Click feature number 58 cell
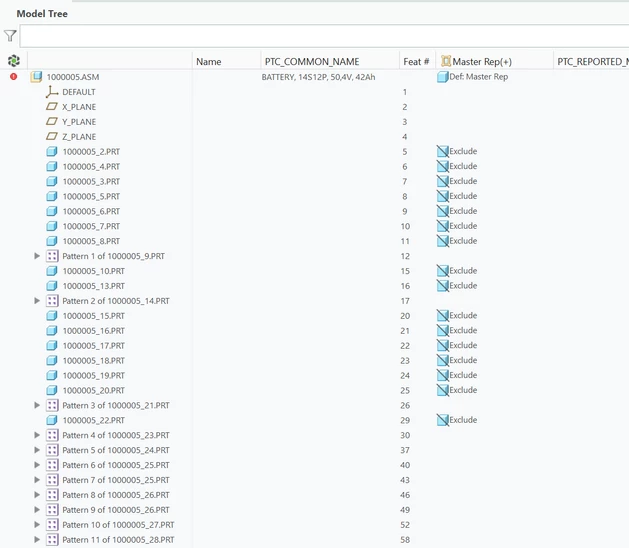The image size is (629, 548). click(x=405, y=540)
